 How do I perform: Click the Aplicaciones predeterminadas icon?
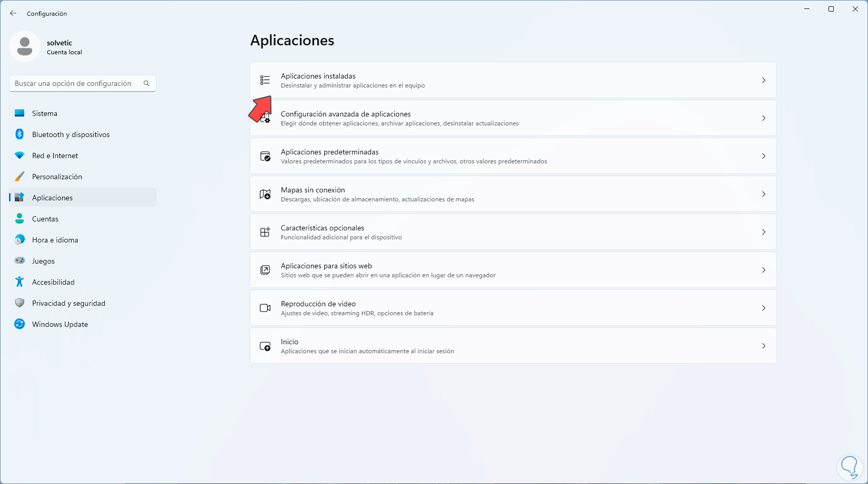265,157
